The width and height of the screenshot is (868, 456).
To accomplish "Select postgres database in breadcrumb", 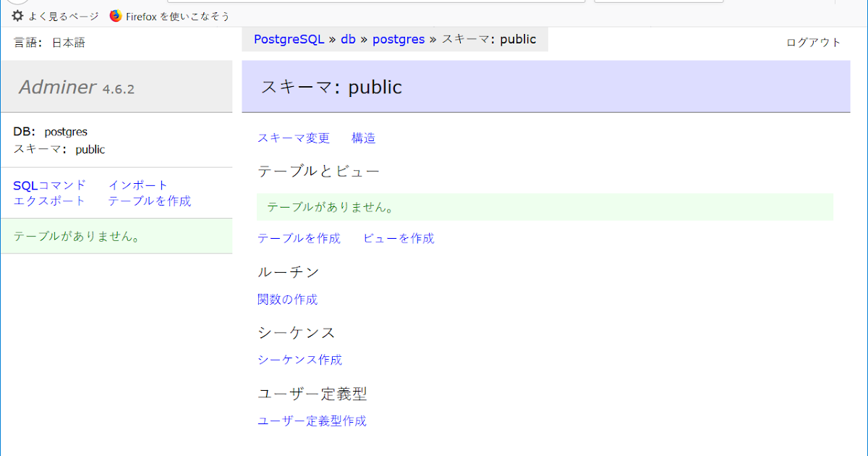I will [x=399, y=39].
